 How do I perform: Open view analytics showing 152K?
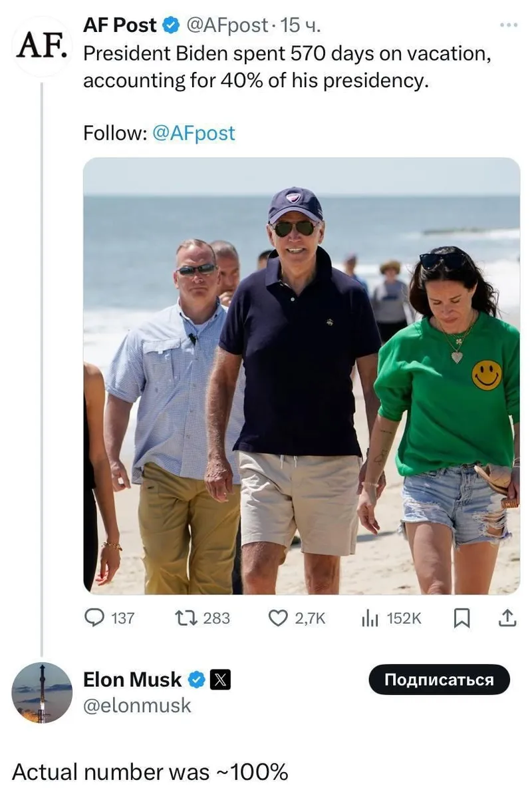click(x=370, y=618)
